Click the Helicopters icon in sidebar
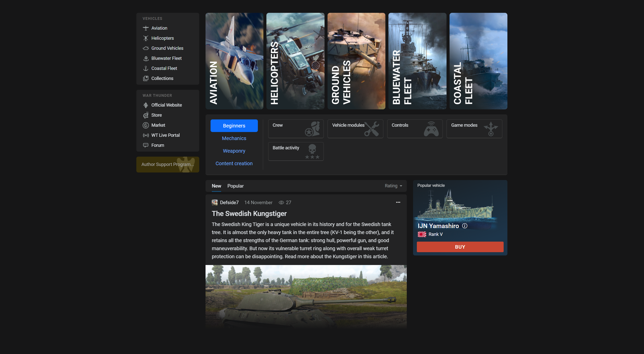This screenshot has height=354, width=644. coord(146,38)
